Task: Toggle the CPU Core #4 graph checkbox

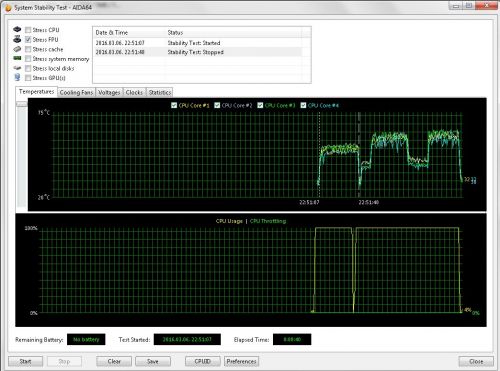Action: pyautogui.click(x=303, y=105)
